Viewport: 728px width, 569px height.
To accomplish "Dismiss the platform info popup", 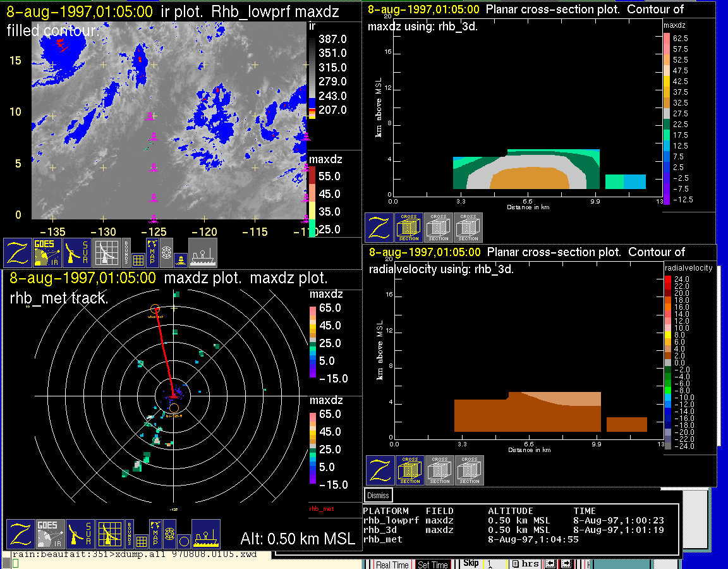I will [x=378, y=496].
